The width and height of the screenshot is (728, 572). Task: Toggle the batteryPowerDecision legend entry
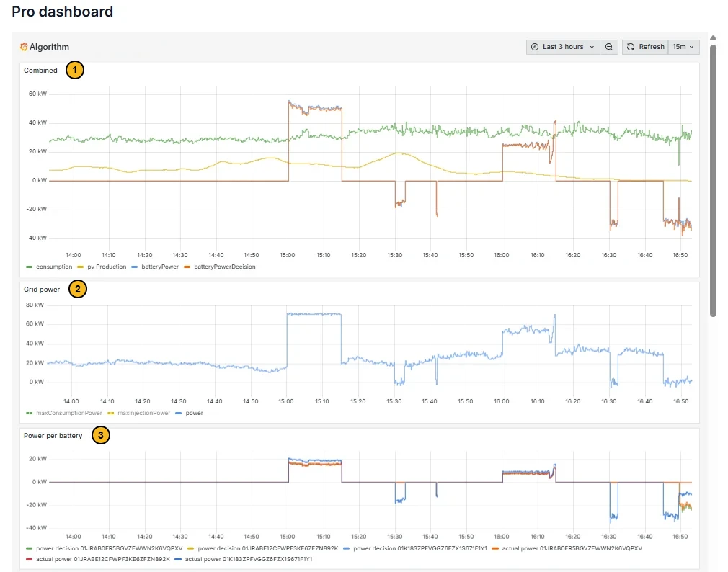coord(220,267)
